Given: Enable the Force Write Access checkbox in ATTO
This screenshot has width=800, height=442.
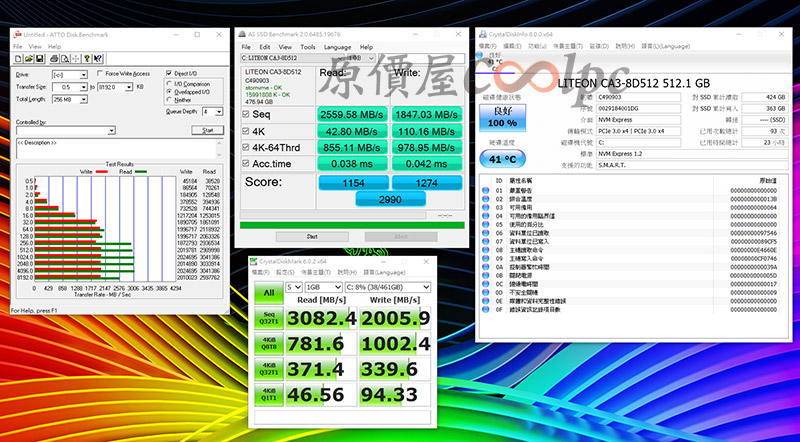Looking at the screenshot, I should tap(100, 73).
